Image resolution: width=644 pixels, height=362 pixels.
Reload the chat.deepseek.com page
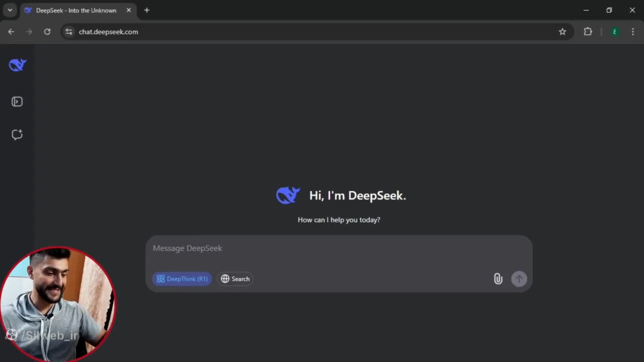click(47, 32)
